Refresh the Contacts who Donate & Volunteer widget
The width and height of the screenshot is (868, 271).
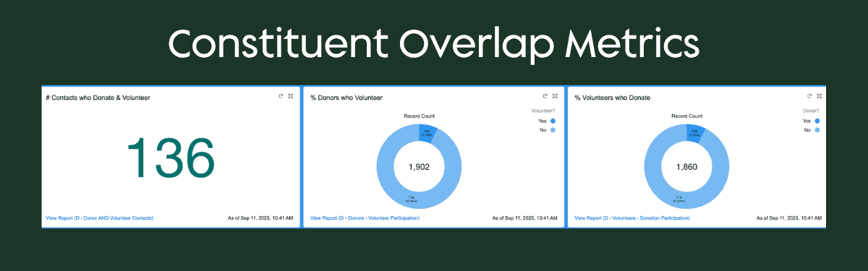(281, 96)
